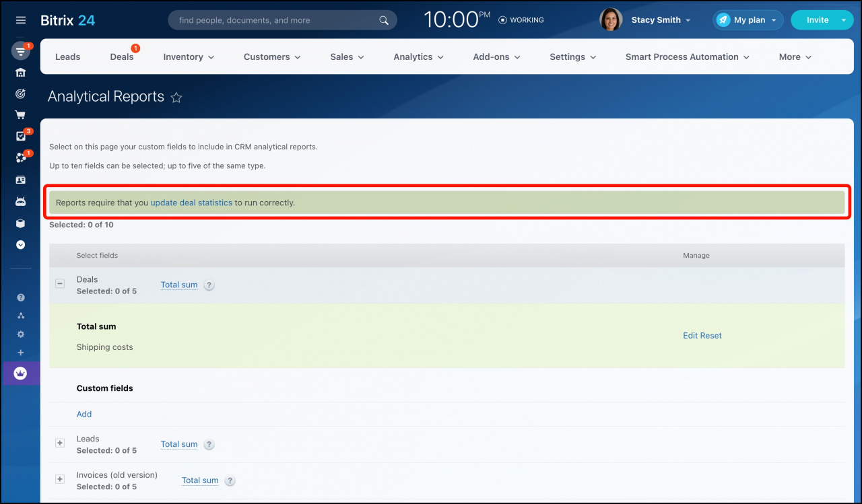Click the Selected: 0 of 10 text
Screen dimensions: 862x504
pos(81,225)
